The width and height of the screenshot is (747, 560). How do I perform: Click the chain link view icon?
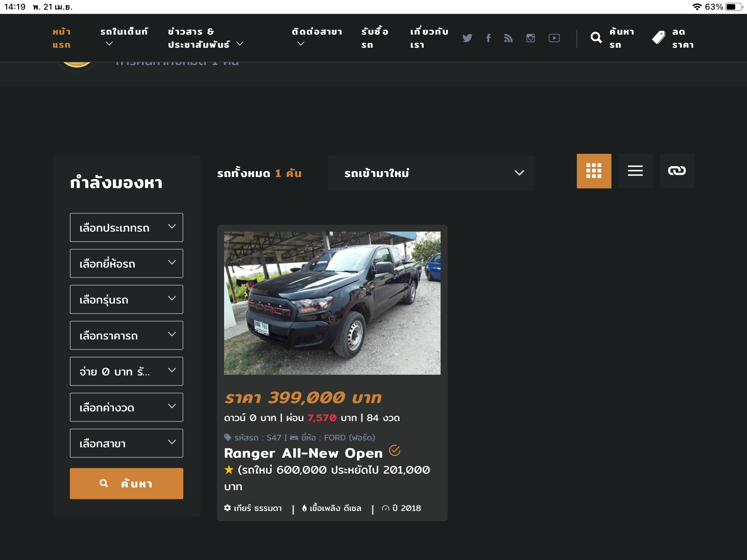tap(677, 171)
